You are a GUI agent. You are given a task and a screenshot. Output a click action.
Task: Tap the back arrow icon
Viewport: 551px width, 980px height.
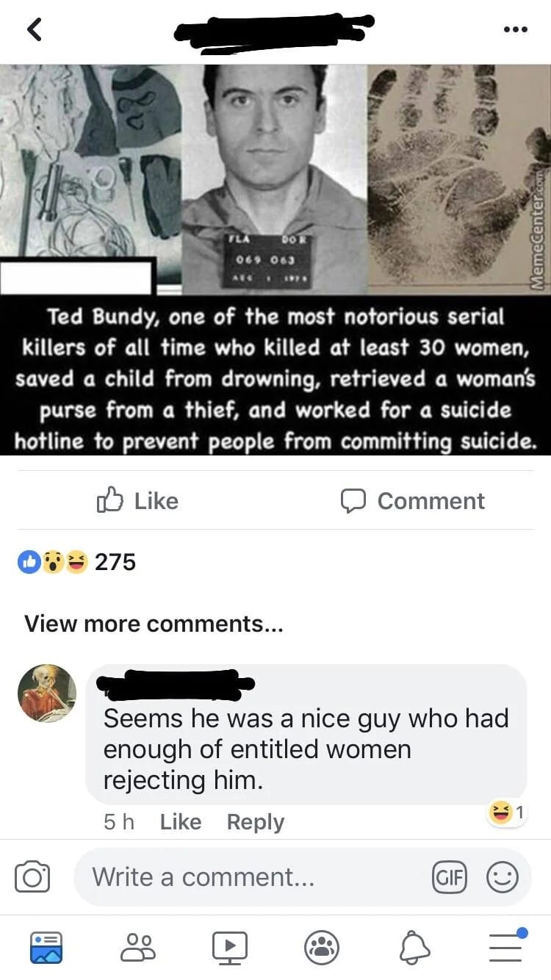35,29
